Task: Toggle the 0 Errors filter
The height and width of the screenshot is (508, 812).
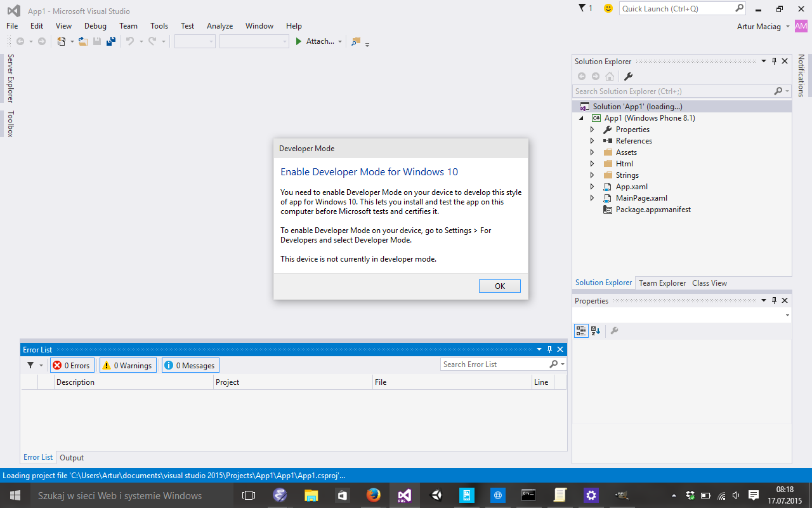Action: point(72,364)
